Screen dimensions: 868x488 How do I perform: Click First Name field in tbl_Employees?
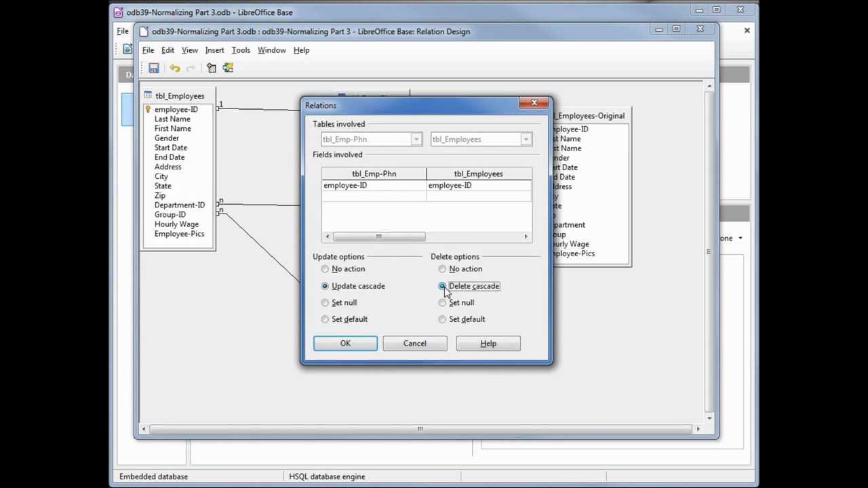pyautogui.click(x=173, y=129)
